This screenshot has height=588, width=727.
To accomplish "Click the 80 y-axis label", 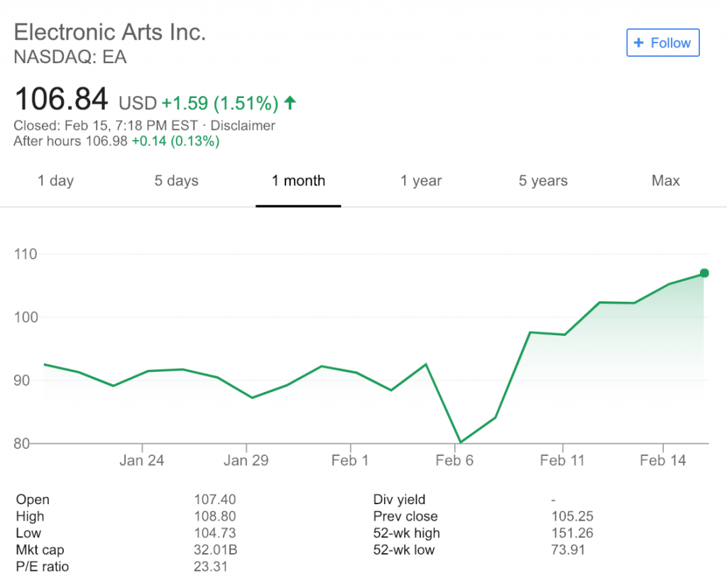I will click(x=22, y=444).
